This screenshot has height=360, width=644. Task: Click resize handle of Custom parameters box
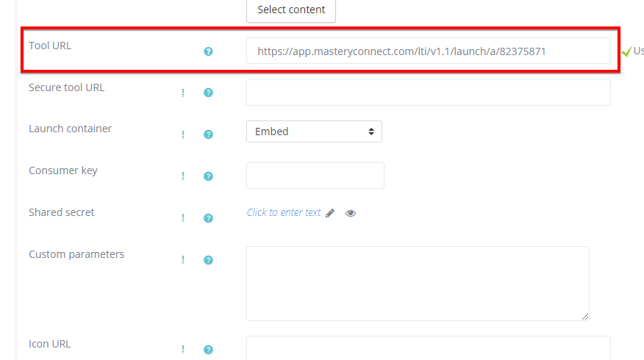pos(585,317)
